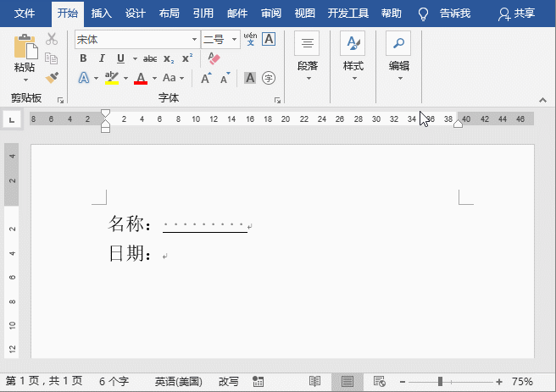Expand the underline style arrow
Viewport: 556px width, 392px height.
[x=135, y=58]
